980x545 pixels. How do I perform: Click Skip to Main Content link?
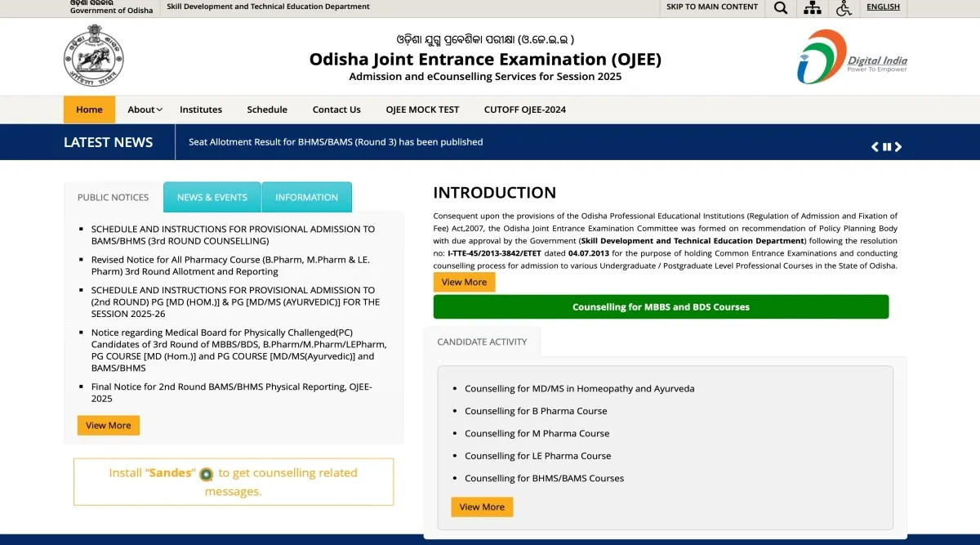[711, 7]
